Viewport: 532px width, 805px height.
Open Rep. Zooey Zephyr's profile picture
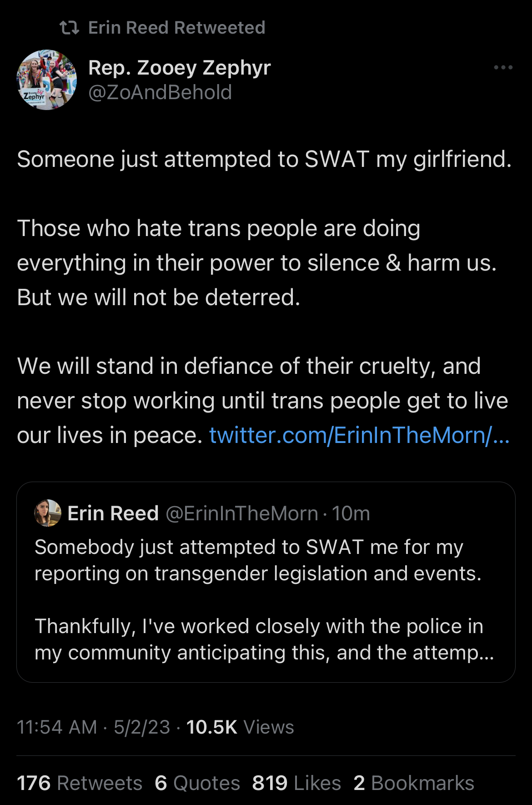point(46,80)
